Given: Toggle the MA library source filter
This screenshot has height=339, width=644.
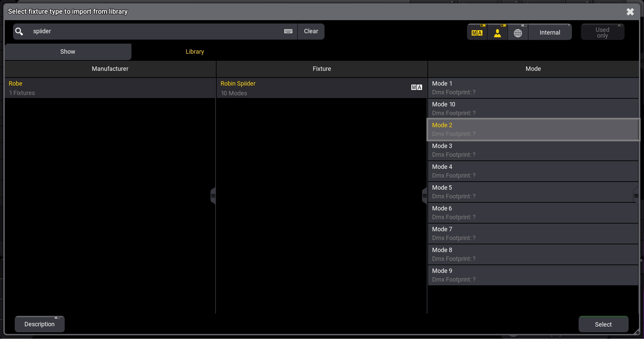Looking at the screenshot, I should [x=477, y=32].
